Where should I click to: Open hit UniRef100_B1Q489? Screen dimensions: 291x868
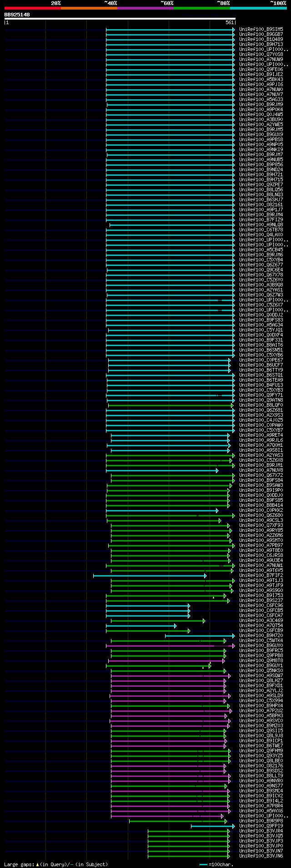(x=261, y=39)
